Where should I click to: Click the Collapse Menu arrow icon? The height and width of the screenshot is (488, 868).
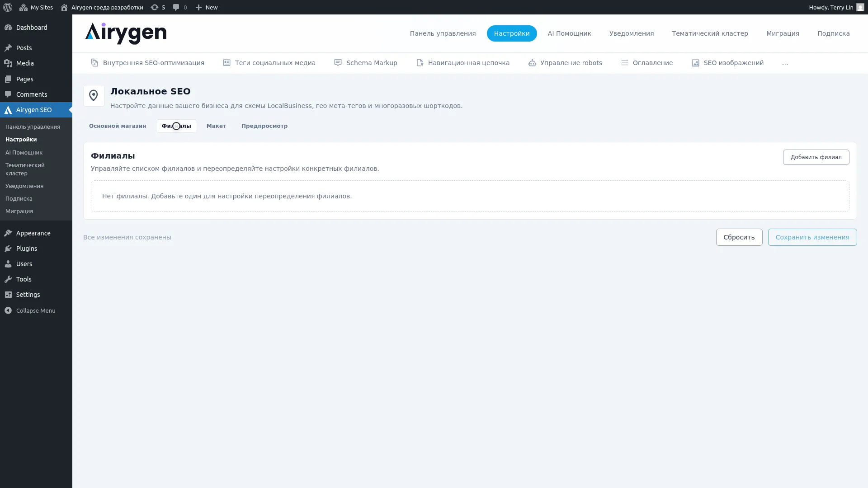click(8, 310)
